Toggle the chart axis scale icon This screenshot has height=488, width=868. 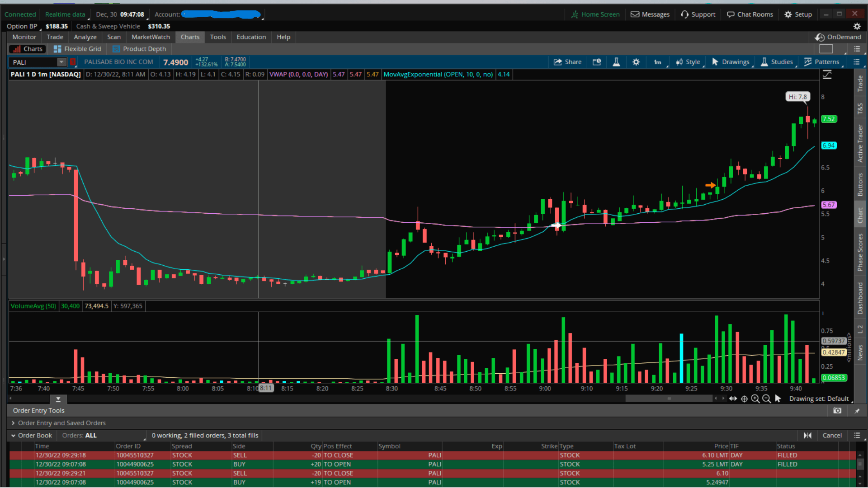(x=827, y=75)
